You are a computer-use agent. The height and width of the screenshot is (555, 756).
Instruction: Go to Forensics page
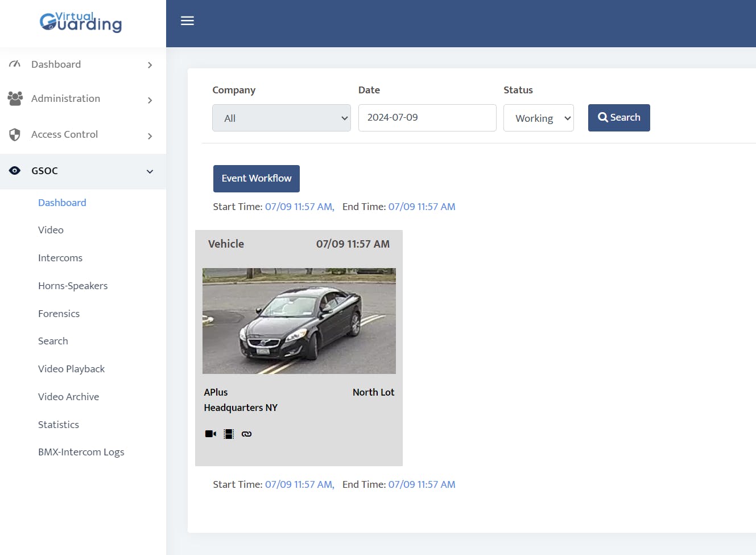(x=59, y=314)
